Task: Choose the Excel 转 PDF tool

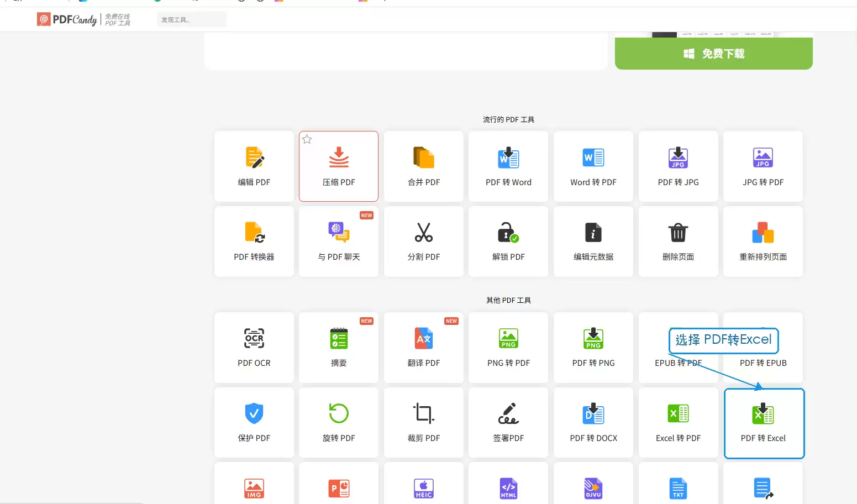Action: [679, 423]
